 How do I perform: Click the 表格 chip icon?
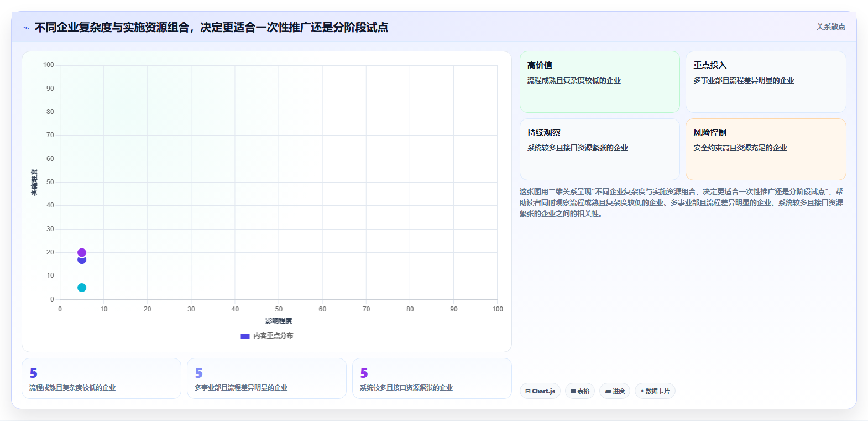(x=573, y=391)
